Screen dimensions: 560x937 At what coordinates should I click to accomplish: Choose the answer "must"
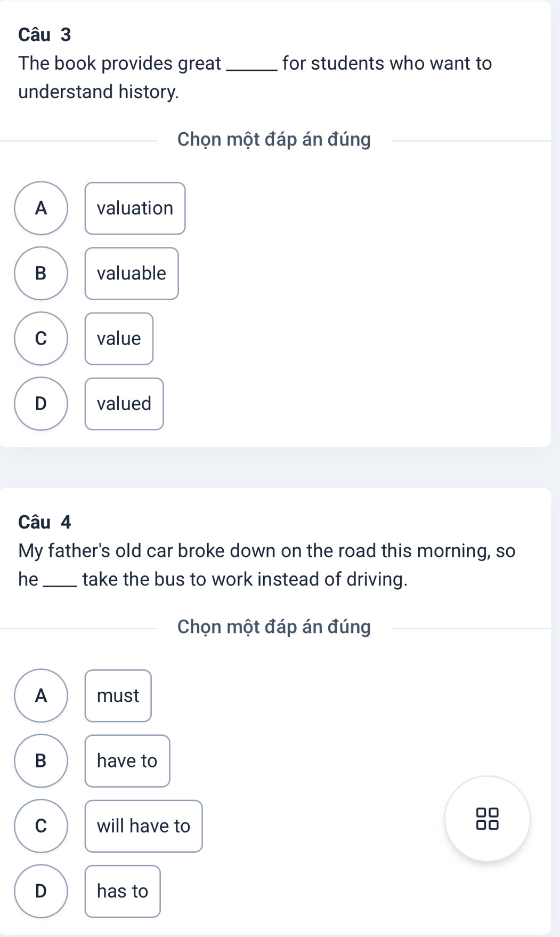tap(118, 696)
